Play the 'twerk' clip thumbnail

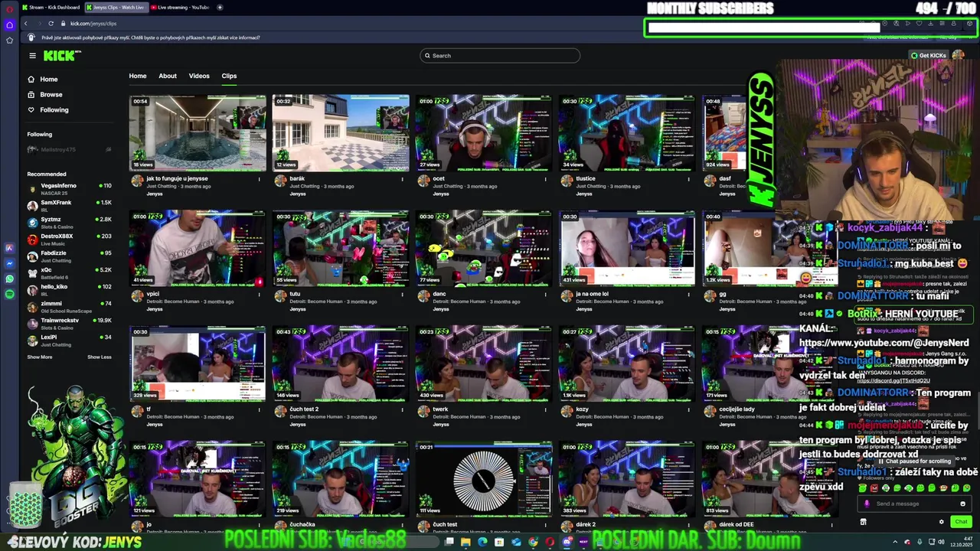pos(484,364)
